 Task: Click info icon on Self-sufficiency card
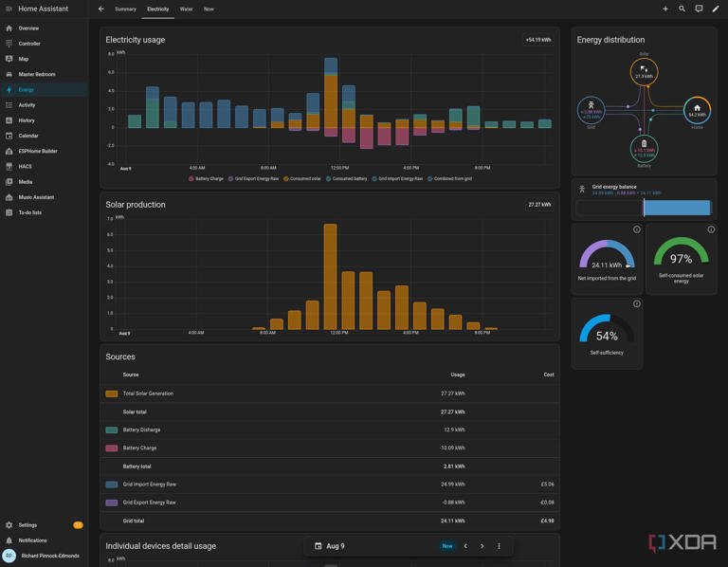coord(637,303)
